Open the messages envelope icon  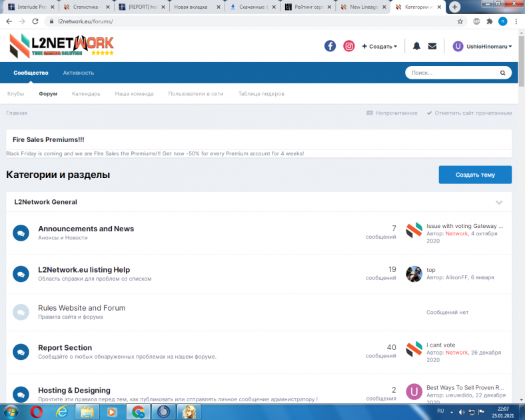[432, 46]
